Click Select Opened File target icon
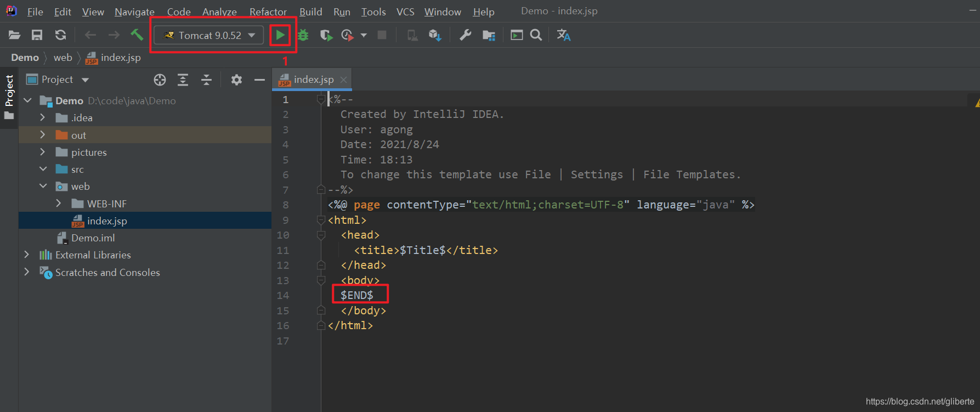This screenshot has width=980, height=412. [160, 80]
